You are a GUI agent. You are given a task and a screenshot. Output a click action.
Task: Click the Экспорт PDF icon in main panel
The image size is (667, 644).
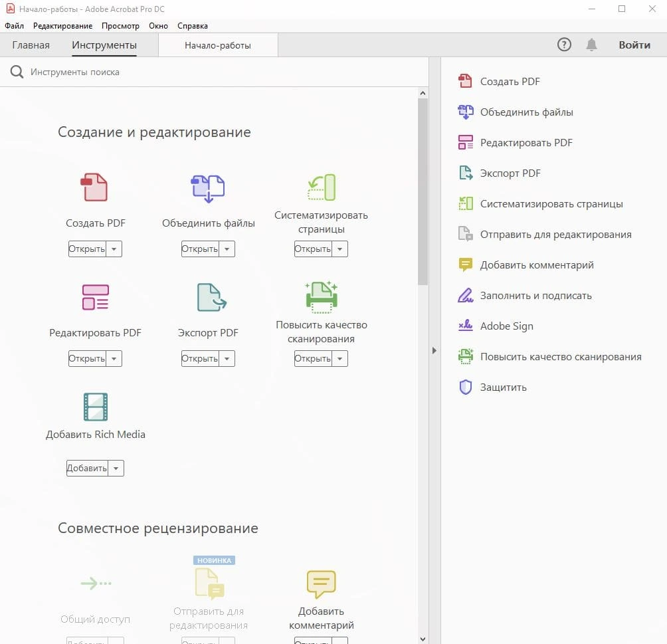pyautogui.click(x=211, y=297)
